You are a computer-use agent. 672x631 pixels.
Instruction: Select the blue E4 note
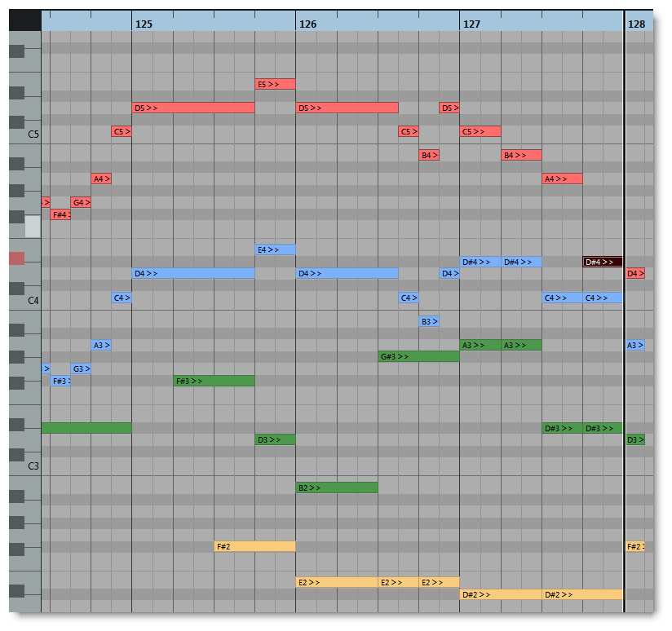coord(275,249)
